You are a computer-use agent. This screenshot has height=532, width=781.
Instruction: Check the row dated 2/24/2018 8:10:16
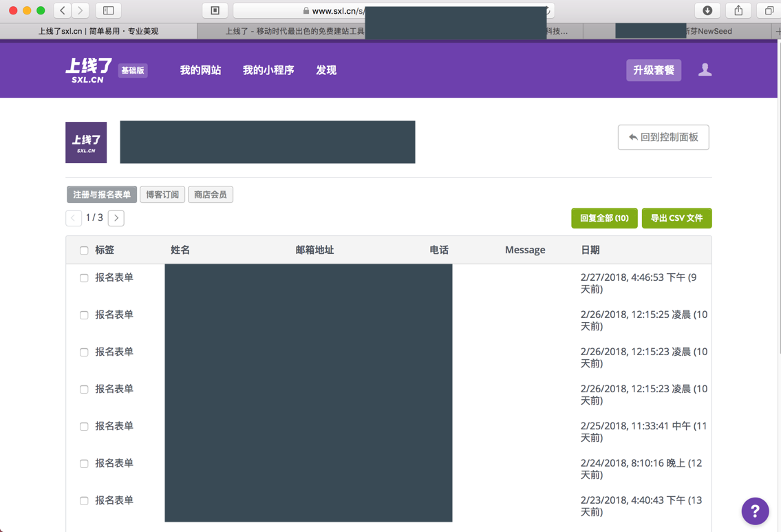(84, 464)
